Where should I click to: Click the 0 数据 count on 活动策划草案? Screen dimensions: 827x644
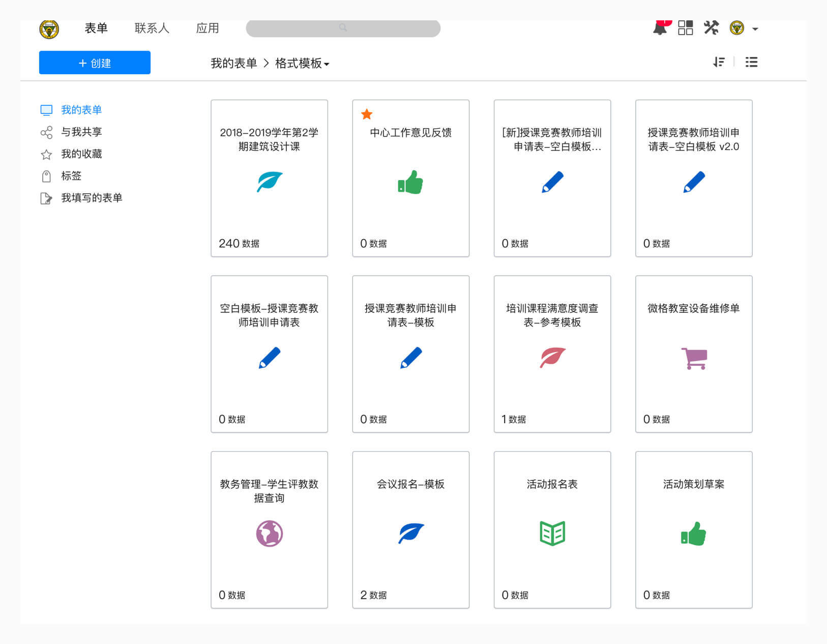[657, 595]
